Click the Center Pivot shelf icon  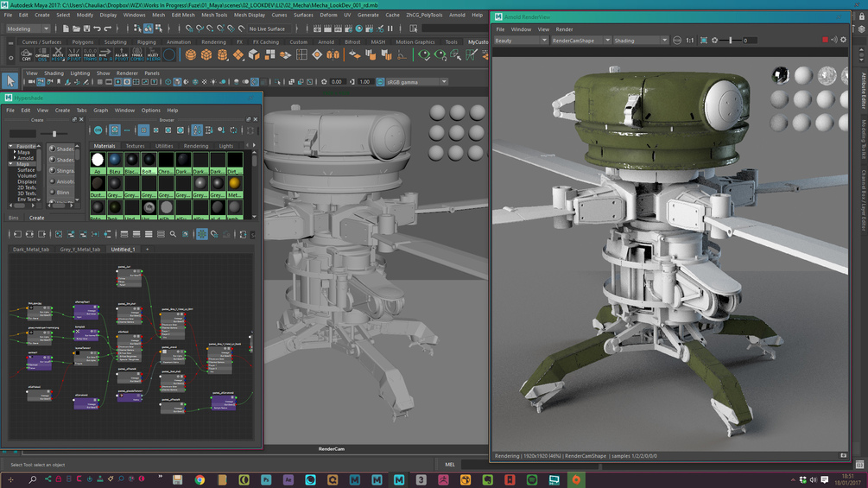[x=73, y=54]
